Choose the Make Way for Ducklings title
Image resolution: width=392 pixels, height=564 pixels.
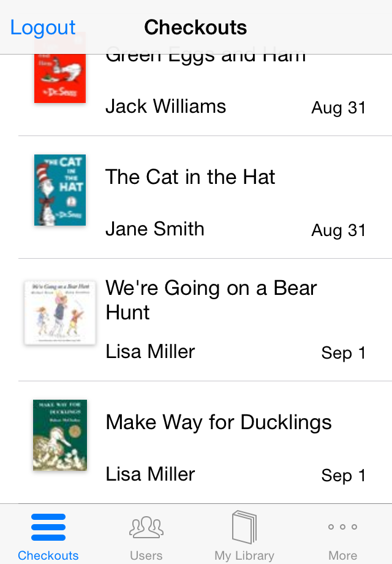pyautogui.click(x=219, y=422)
